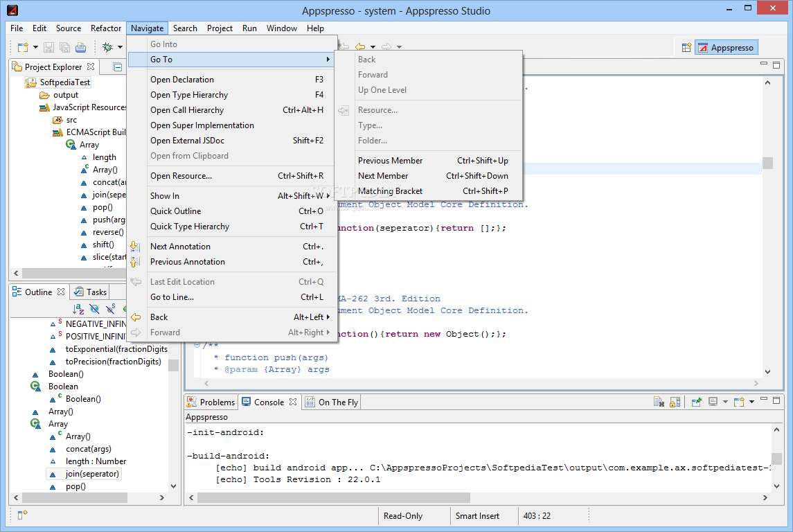The image size is (793, 532).
Task: Open the New wizard dropdown arrow
Action: 35,48
